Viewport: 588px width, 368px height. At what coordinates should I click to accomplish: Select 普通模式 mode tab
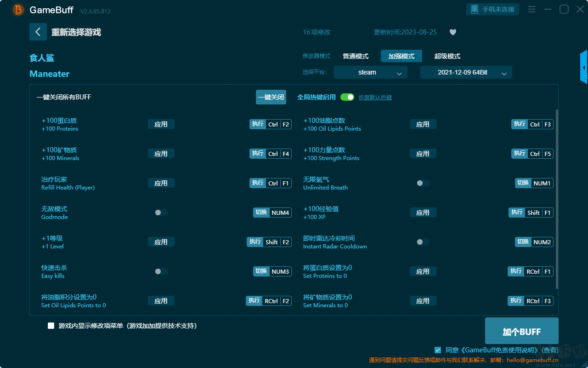(x=356, y=56)
